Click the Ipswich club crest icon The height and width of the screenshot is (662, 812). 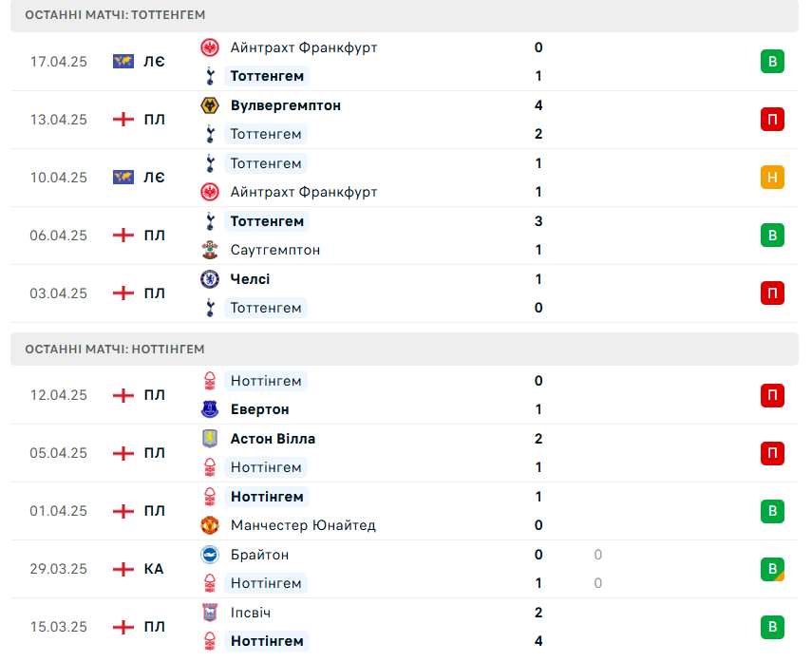[x=210, y=613]
